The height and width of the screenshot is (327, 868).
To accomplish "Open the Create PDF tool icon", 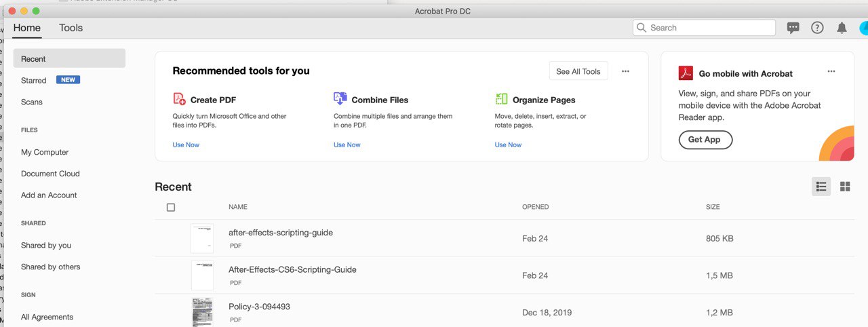I will 180,99.
